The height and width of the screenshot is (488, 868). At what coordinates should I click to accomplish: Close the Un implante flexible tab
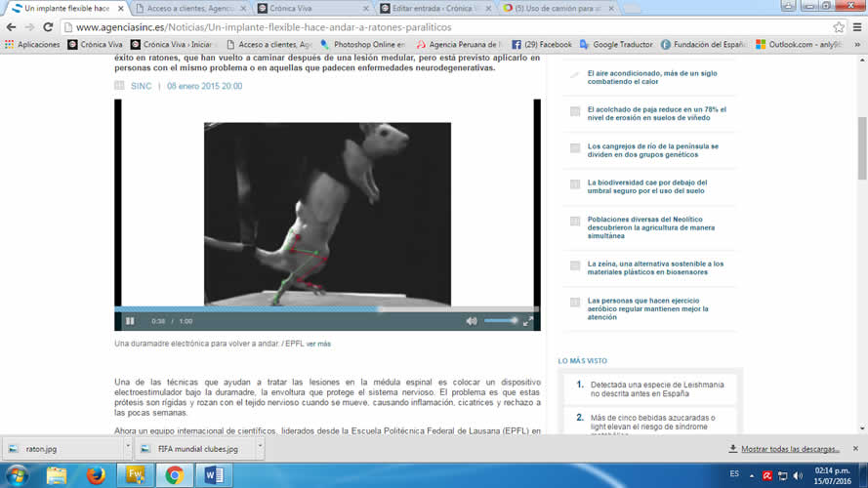click(121, 9)
